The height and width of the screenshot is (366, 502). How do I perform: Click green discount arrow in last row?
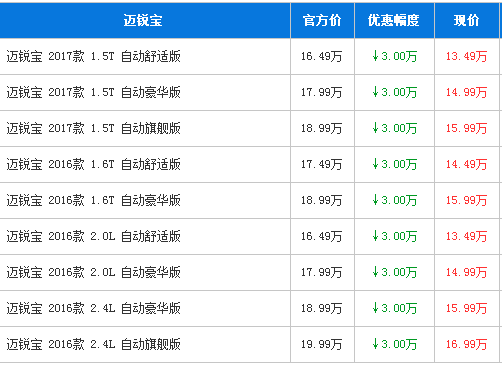point(375,344)
